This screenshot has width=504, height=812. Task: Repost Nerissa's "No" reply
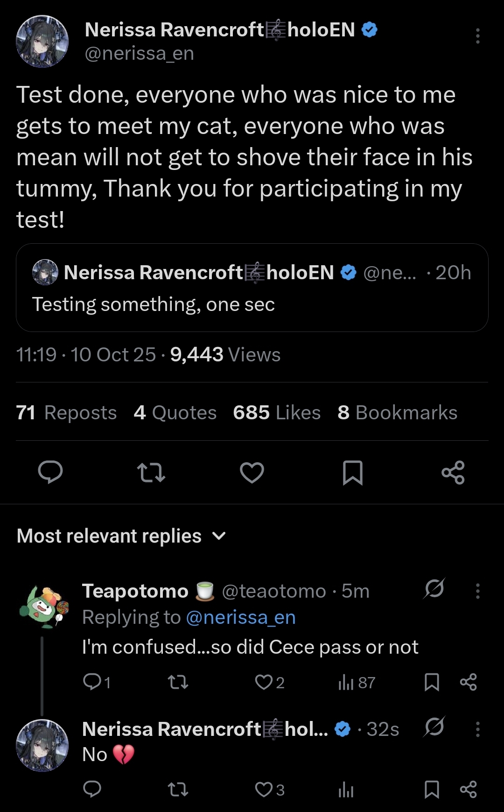[178, 790]
